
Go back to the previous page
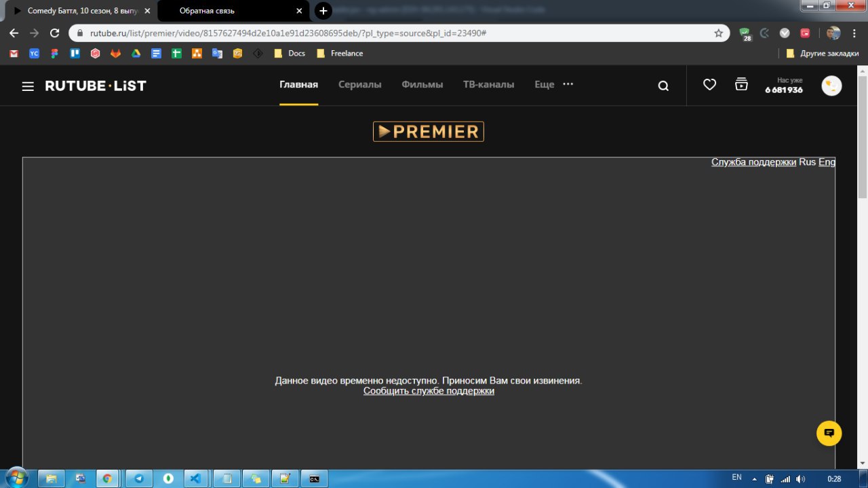[14, 33]
